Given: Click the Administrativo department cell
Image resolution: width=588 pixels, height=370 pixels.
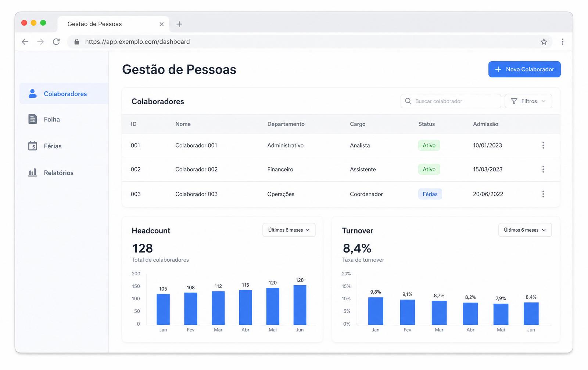Looking at the screenshot, I should click(286, 145).
